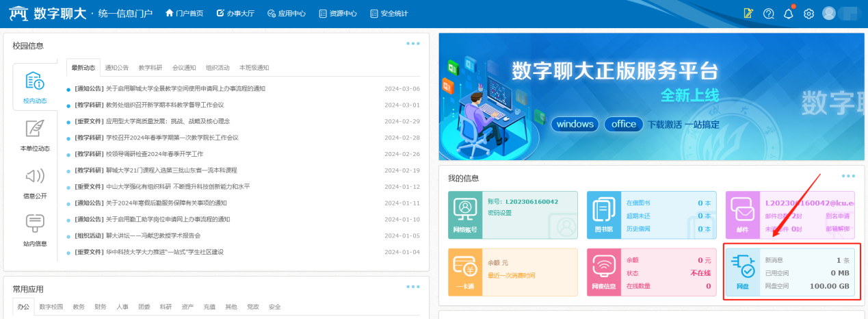Click the 网络账号 network account icon

coord(466,214)
